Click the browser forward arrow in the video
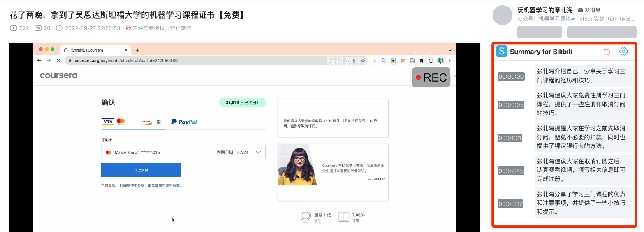Viewport: 644px width, 232px height. [x=49, y=60]
